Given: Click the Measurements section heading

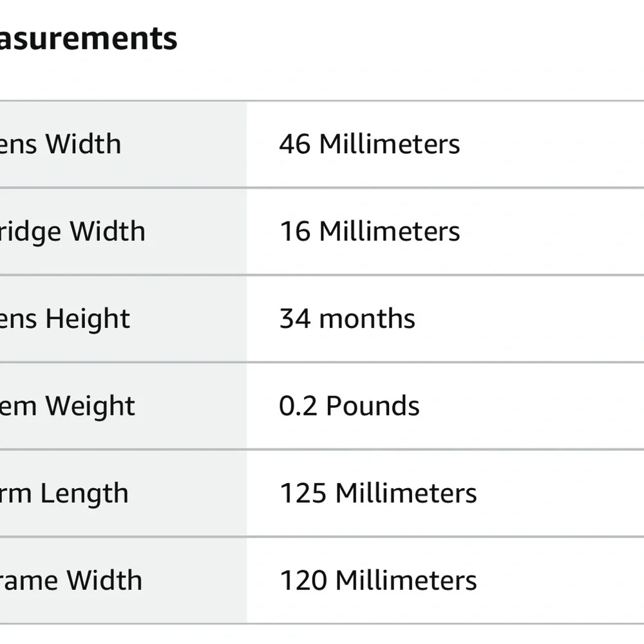Looking at the screenshot, I should [88, 39].
